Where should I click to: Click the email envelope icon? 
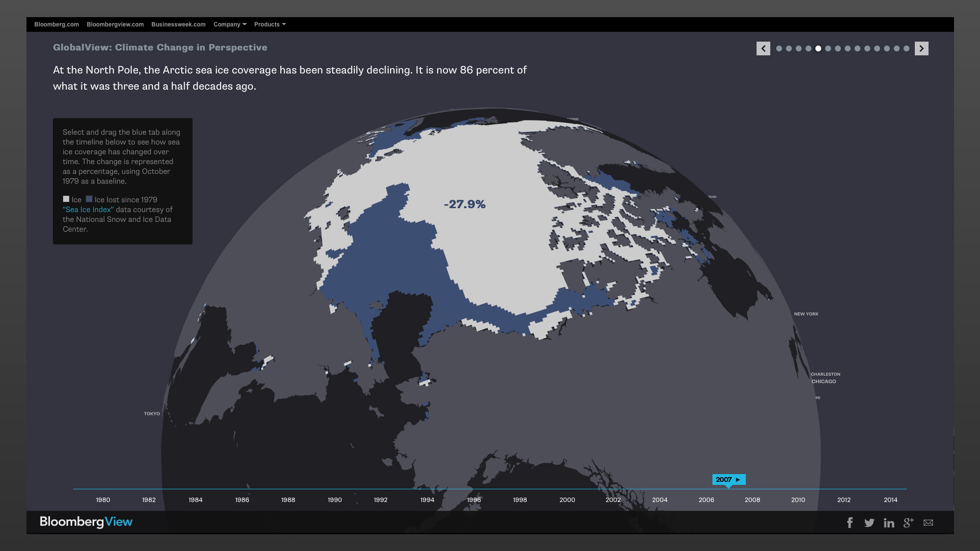pyautogui.click(x=928, y=523)
